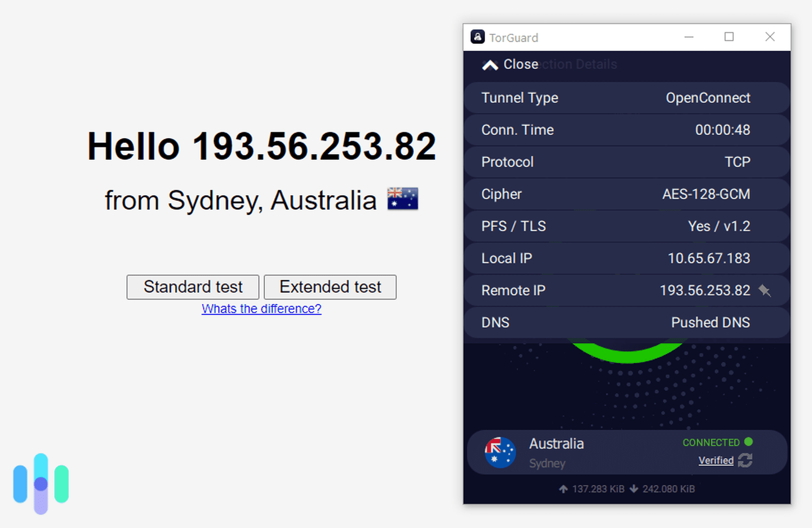812x528 pixels.
Task: Click the download arrow icon near 242.080 KiB
Action: [x=634, y=489]
